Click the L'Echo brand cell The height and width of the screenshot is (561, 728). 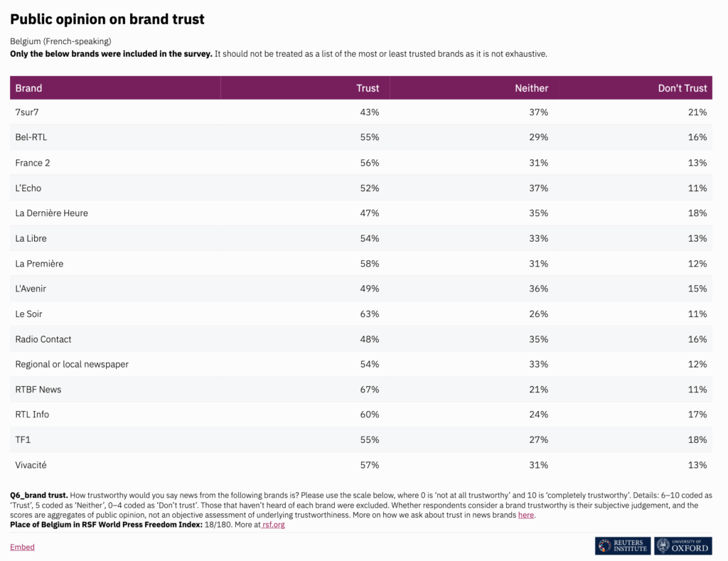coord(28,188)
